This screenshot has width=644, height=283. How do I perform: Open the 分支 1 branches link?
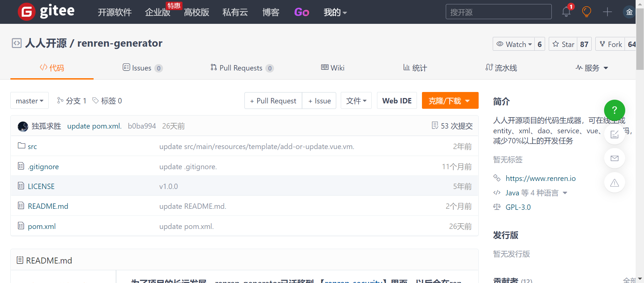[x=72, y=101]
